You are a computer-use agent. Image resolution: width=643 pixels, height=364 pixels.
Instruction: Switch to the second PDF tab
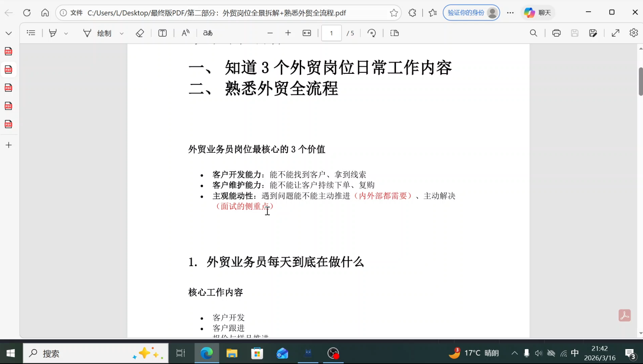click(8, 69)
